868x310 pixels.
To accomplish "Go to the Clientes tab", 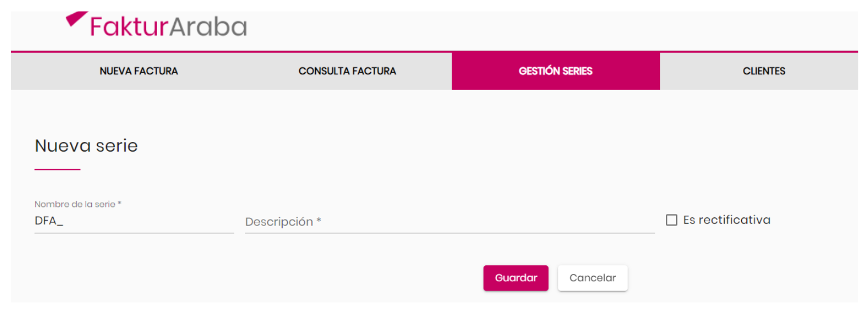I will (764, 71).
